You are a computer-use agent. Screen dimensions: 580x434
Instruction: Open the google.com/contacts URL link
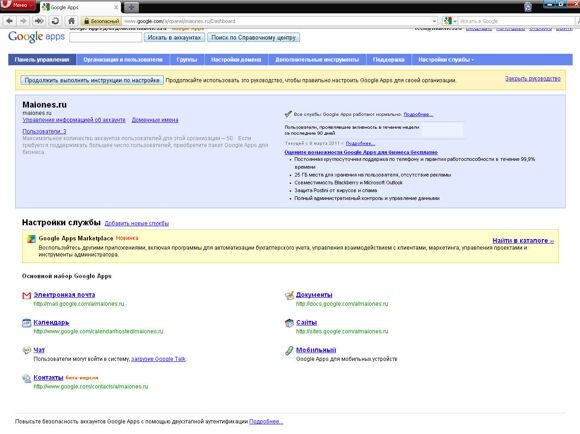point(91,387)
